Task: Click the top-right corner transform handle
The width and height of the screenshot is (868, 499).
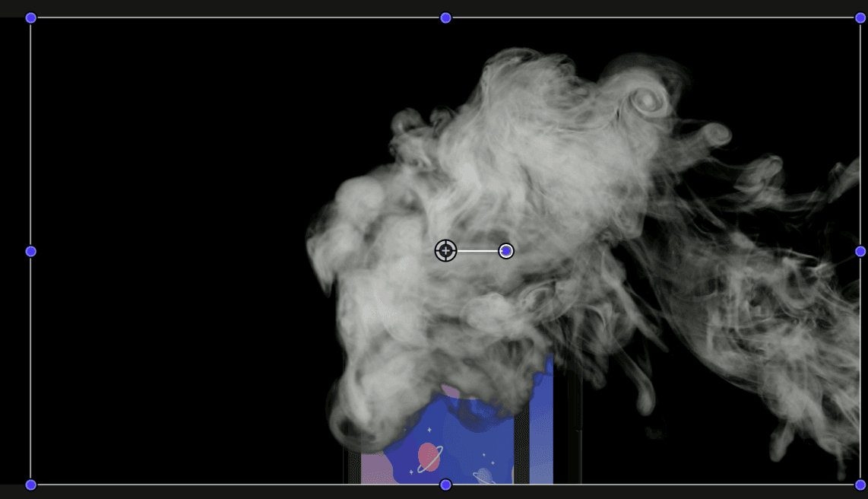Action: pyautogui.click(x=861, y=17)
